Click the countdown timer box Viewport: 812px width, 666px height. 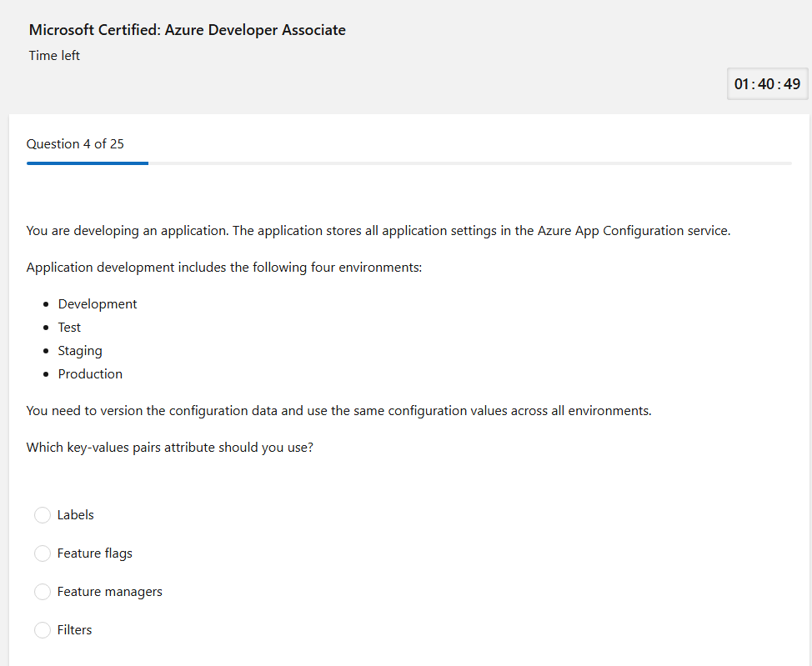point(767,84)
